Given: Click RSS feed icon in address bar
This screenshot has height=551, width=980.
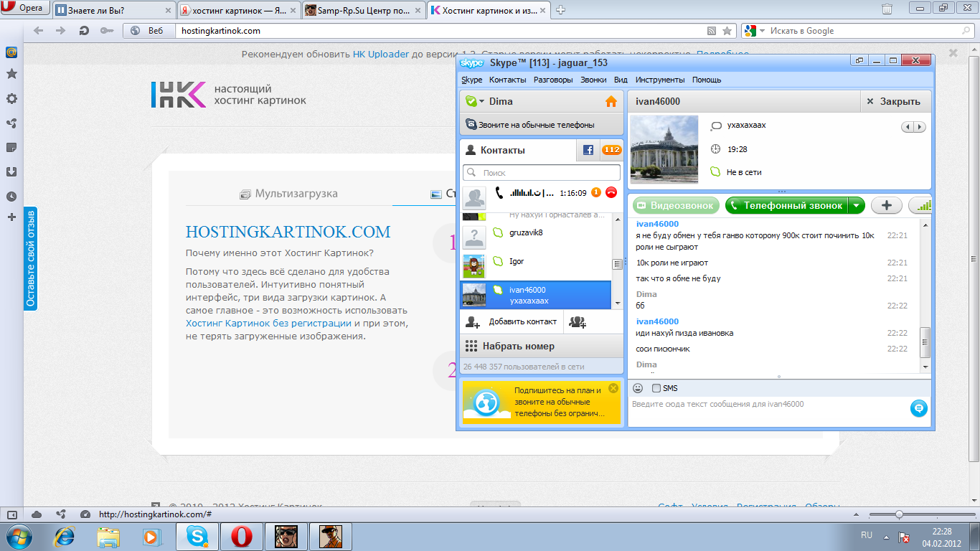Looking at the screenshot, I should click(x=712, y=31).
